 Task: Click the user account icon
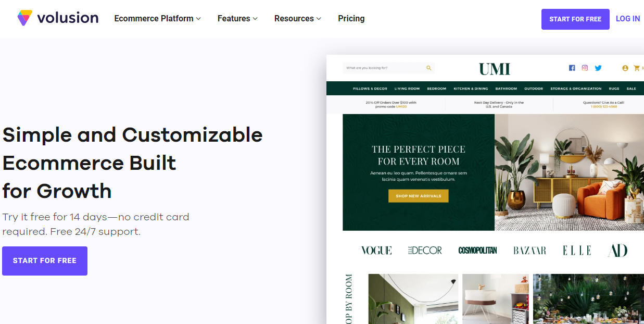click(x=624, y=68)
